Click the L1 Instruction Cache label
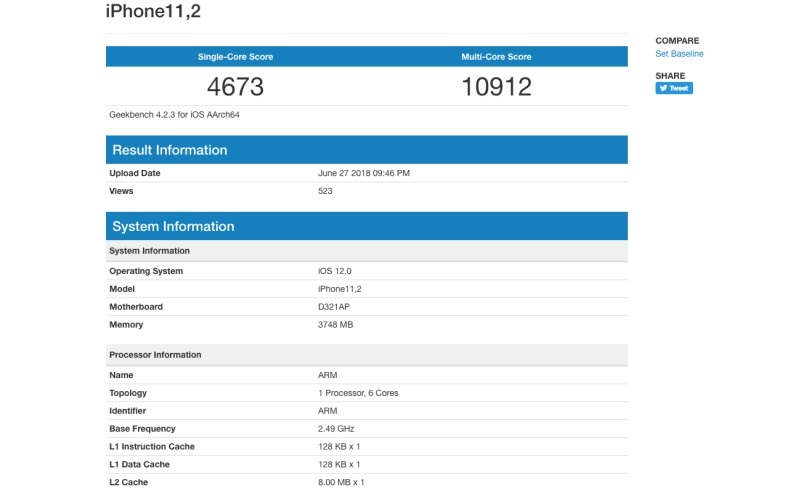The height and width of the screenshot is (492, 800). (x=152, y=447)
